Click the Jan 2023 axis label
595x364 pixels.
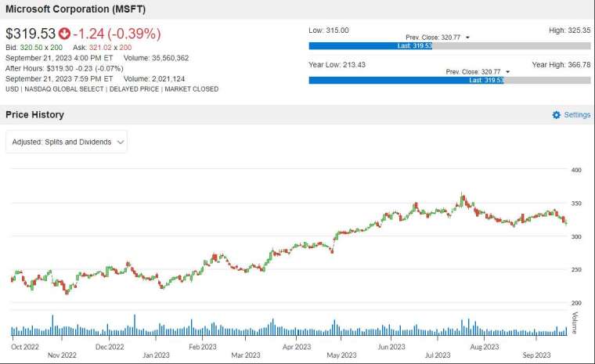coord(156,355)
